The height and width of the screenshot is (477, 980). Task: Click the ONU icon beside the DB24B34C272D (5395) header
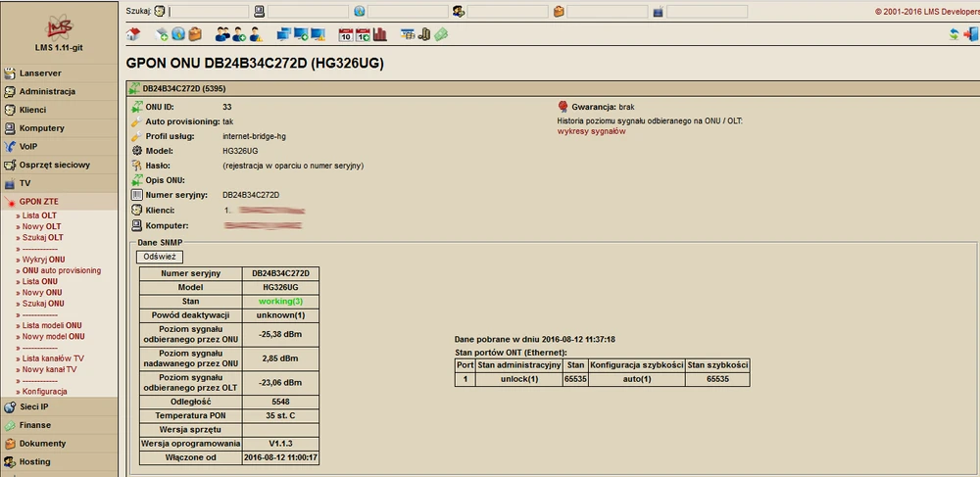tap(134, 88)
